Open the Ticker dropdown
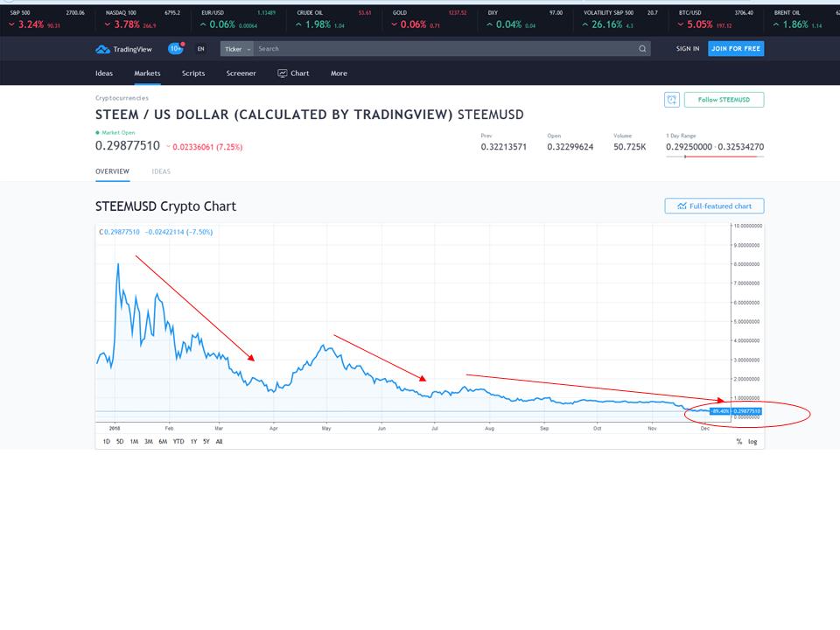The width and height of the screenshot is (840, 630). pos(237,49)
